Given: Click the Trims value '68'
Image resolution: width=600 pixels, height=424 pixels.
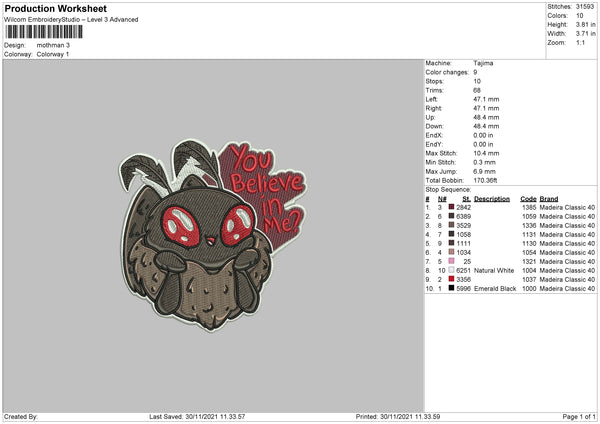Looking at the screenshot, I should tap(477, 90).
